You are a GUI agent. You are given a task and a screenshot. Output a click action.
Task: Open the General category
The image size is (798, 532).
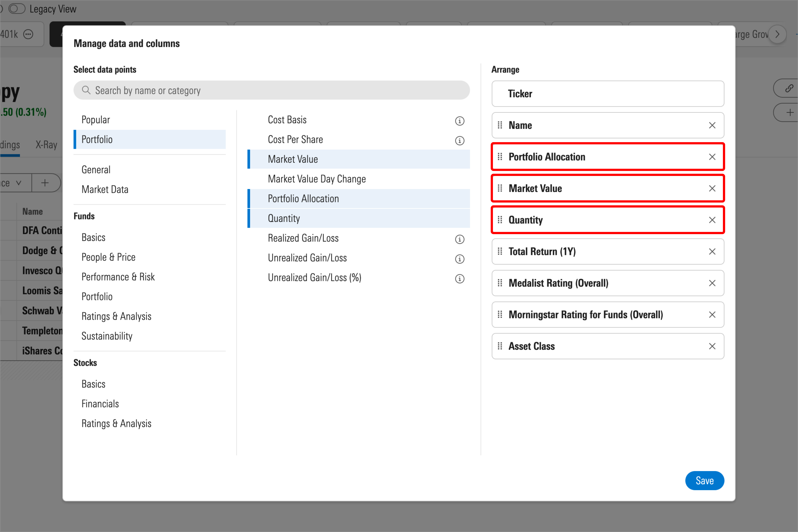click(150, 170)
